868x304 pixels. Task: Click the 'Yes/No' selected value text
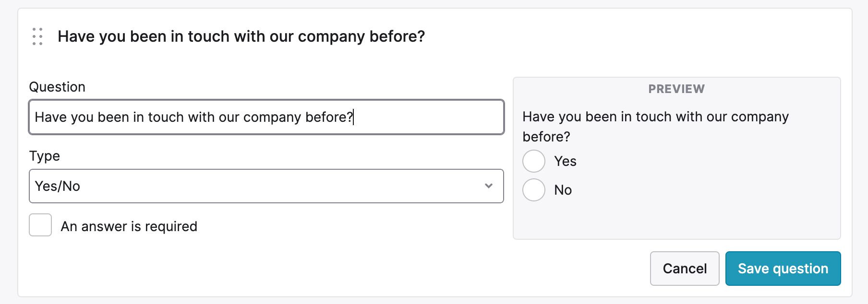coord(58,186)
